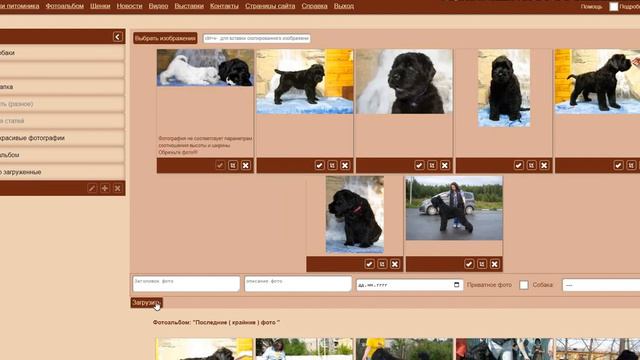Focus the описание фото input field
The width and height of the screenshot is (640, 360).
298,284
